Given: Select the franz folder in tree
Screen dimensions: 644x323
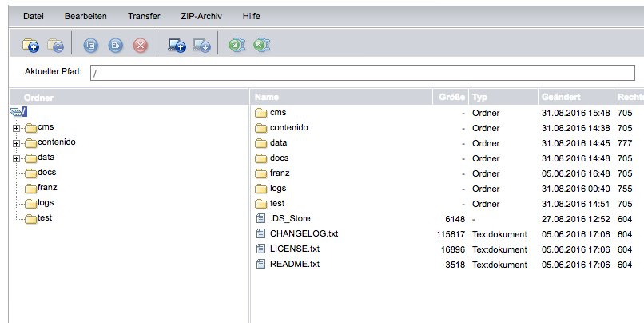Looking at the screenshot, I should coord(47,188).
